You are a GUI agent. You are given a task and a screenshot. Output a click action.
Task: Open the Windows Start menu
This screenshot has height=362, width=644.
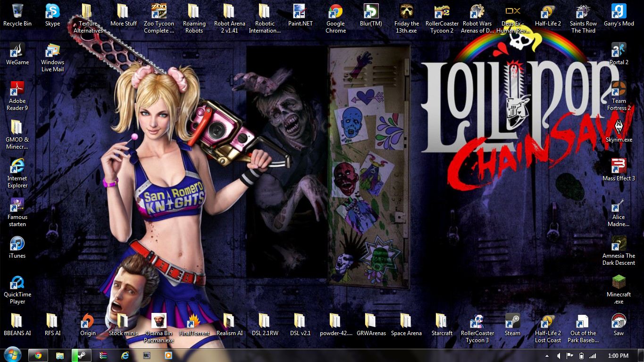13,355
